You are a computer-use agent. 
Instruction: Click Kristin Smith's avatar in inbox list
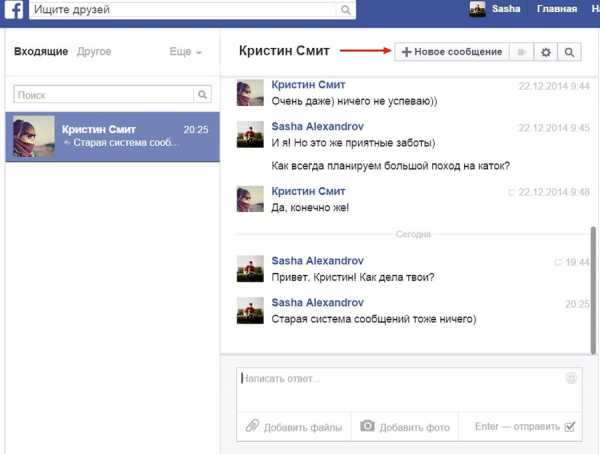click(34, 137)
